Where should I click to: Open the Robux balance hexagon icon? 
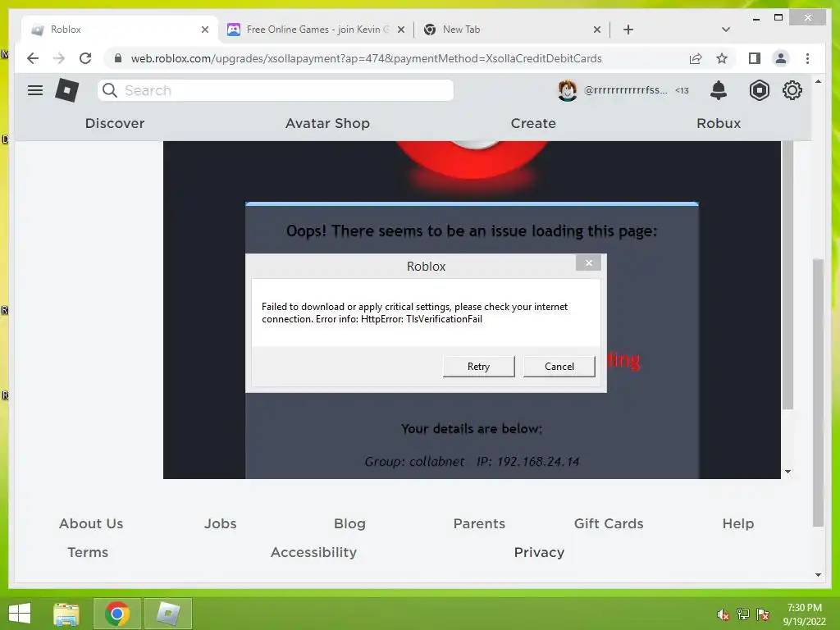point(759,90)
